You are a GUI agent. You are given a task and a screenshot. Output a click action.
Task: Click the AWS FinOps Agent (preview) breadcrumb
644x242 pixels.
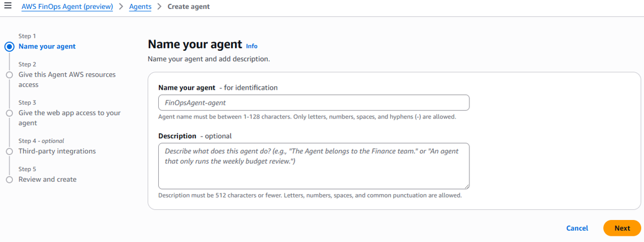67,7
